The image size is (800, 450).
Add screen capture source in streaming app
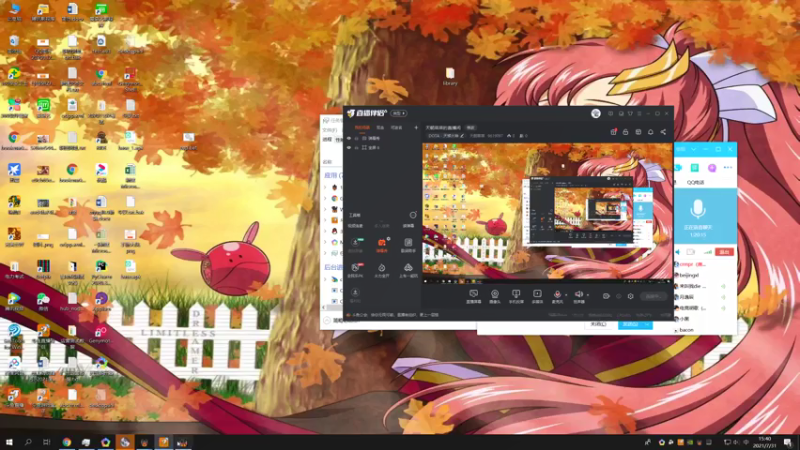coord(473,296)
